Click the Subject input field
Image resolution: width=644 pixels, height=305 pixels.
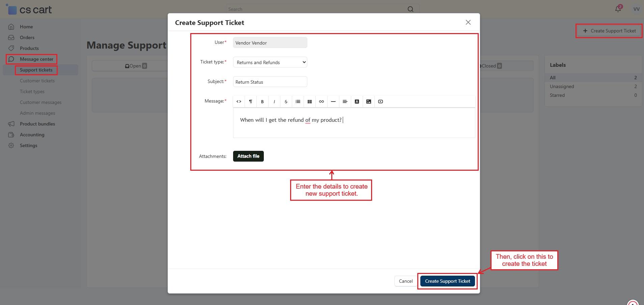coord(270,82)
